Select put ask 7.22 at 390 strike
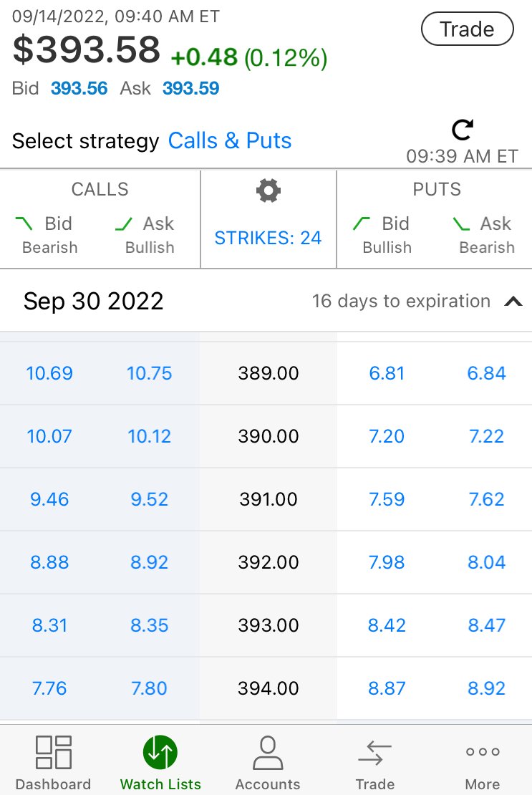This screenshot has height=795, width=532. point(486,436)
